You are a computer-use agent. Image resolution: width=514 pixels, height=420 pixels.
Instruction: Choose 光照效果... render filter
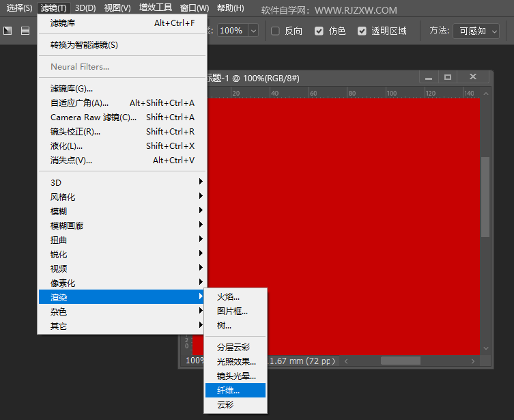click(235, 362)
